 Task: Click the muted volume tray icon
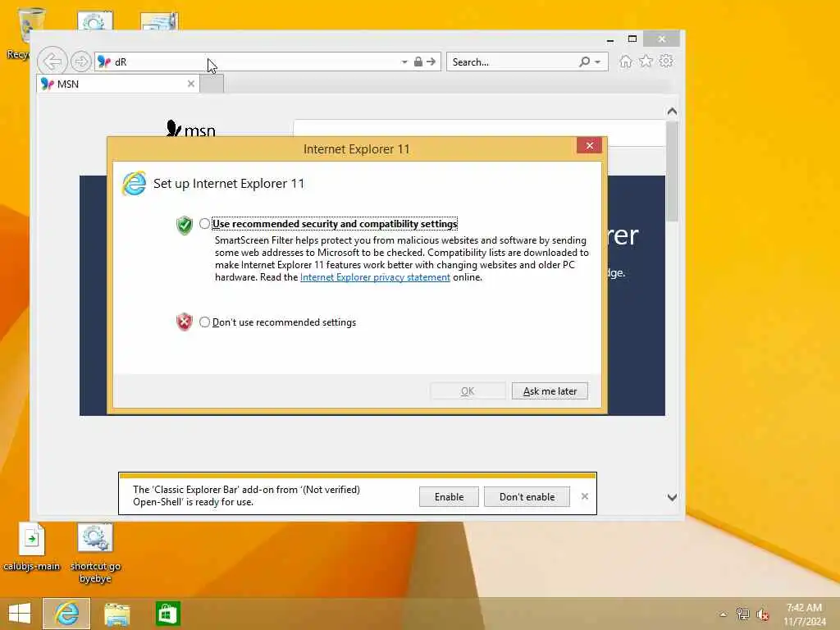pyautogui.click(x=763, y=614)
